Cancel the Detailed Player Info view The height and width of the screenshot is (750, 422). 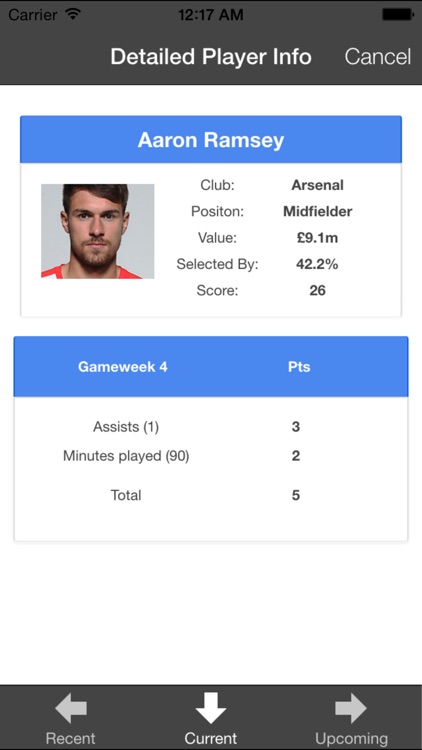pos(378,56)
